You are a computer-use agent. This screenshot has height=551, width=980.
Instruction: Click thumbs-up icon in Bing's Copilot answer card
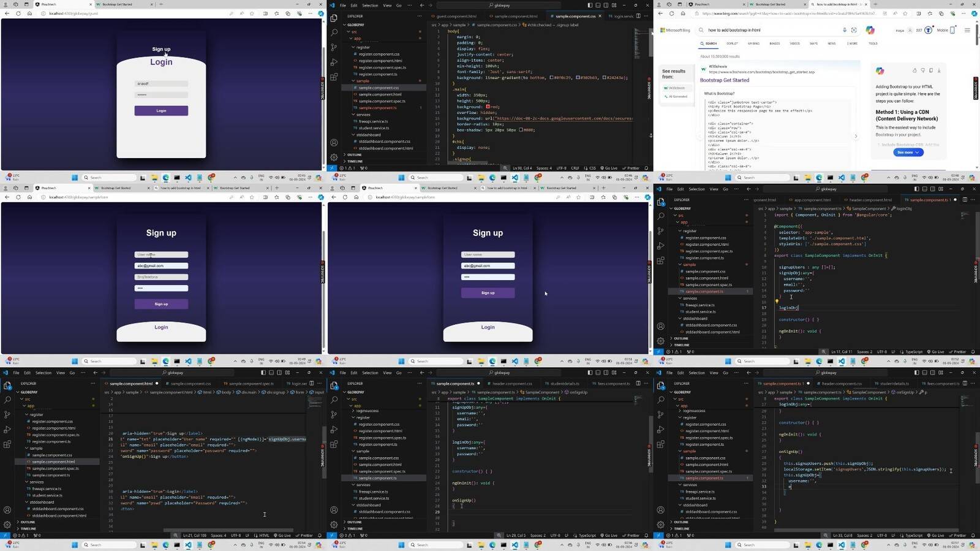tap(914, 70)
